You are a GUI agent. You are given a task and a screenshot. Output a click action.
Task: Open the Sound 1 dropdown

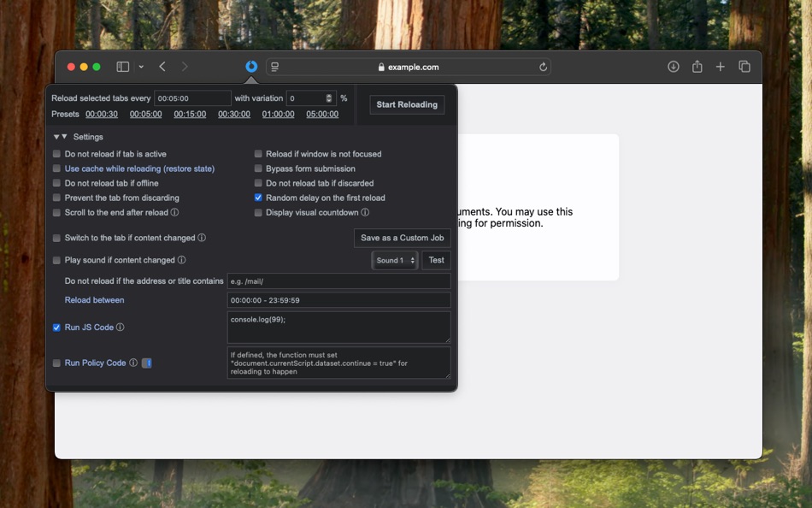[395, 260]
